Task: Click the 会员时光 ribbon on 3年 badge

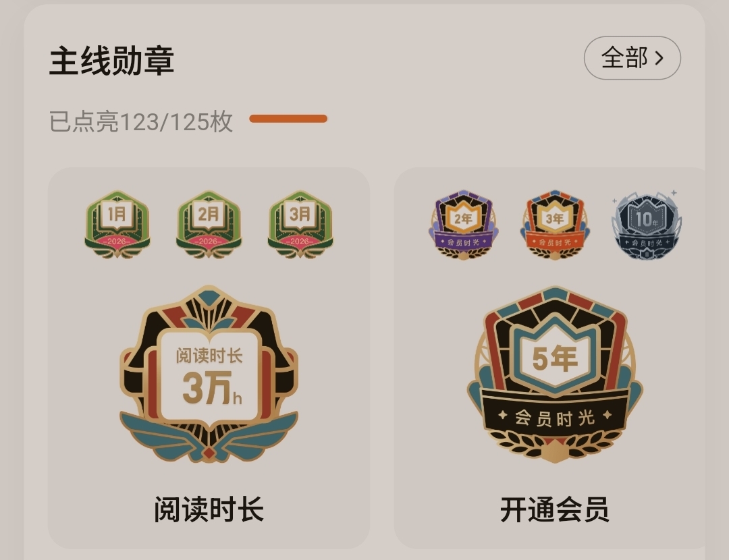Action: point(555,242)
